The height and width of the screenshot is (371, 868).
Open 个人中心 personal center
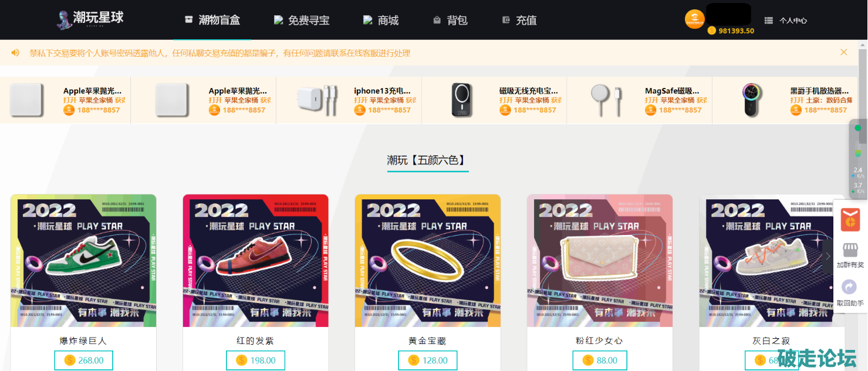[x=786, y=20]
